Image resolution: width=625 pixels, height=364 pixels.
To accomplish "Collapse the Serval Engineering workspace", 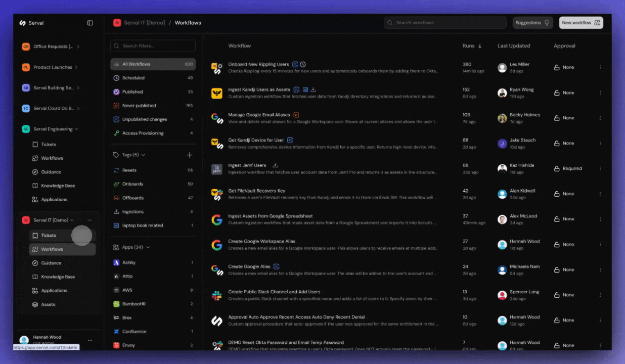I will (x=75, y=128).
